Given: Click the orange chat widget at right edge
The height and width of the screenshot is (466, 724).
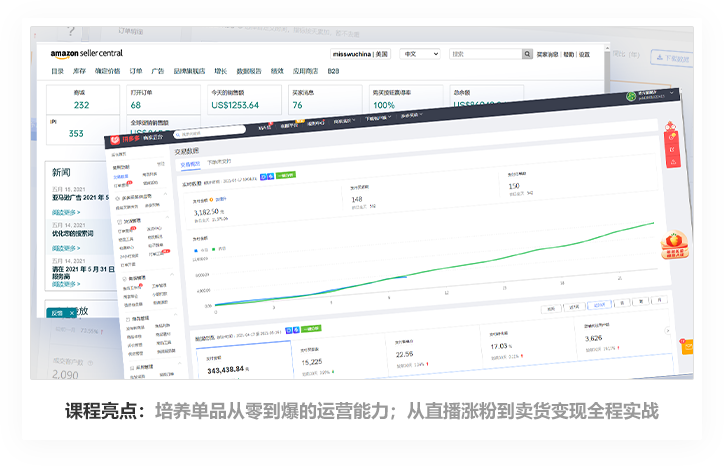Looking at the screenshot, I should pos(686,345).
